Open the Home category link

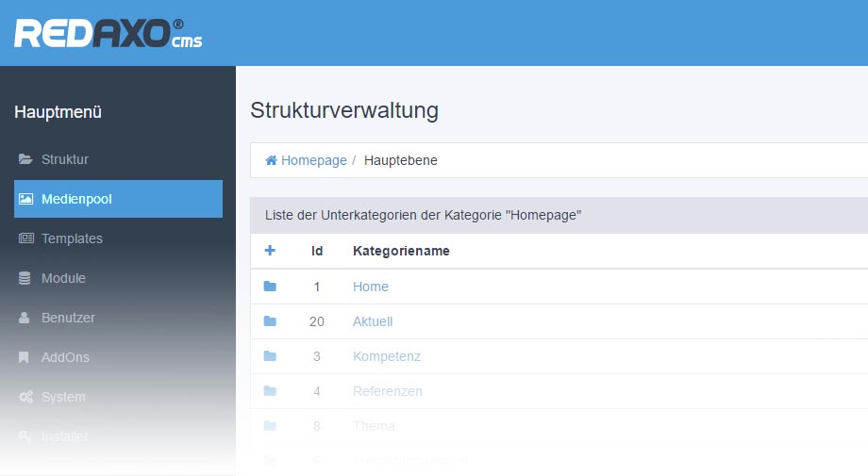[x=371, y=287]
